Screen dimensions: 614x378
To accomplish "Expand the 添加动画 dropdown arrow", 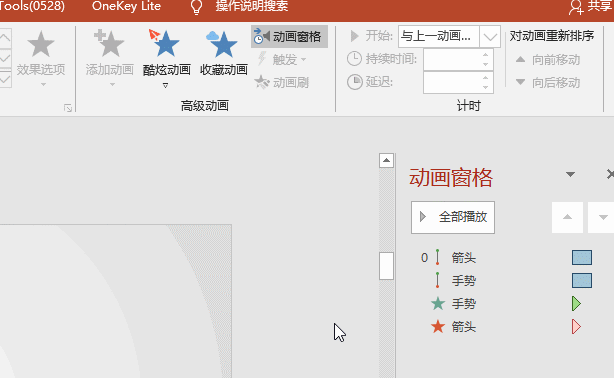I will (112, 85).
